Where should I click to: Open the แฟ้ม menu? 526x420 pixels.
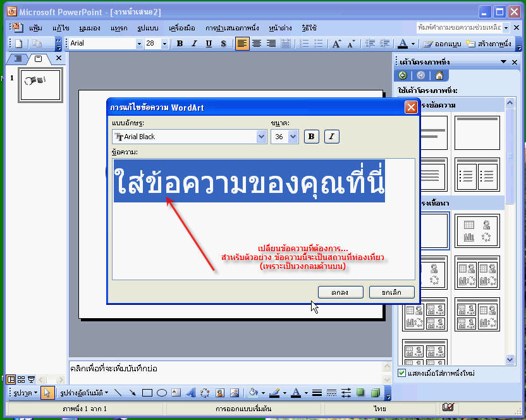point(35,28)
